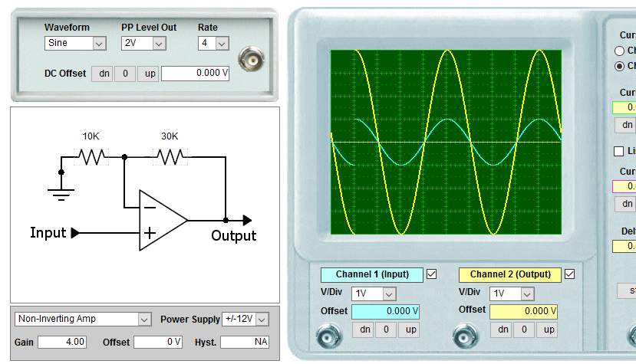Click Channel 1 offset 0 button
The image size is (636, 364).
tap(386, 330)
